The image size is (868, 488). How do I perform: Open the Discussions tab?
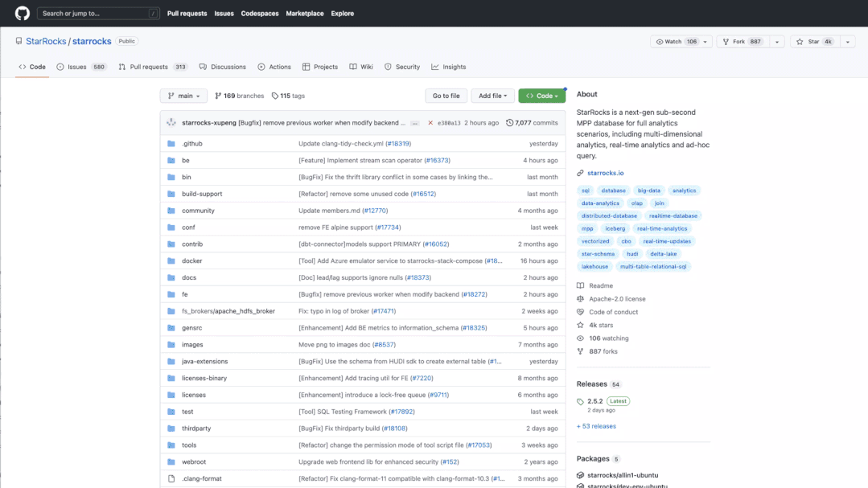coord(223,67)
